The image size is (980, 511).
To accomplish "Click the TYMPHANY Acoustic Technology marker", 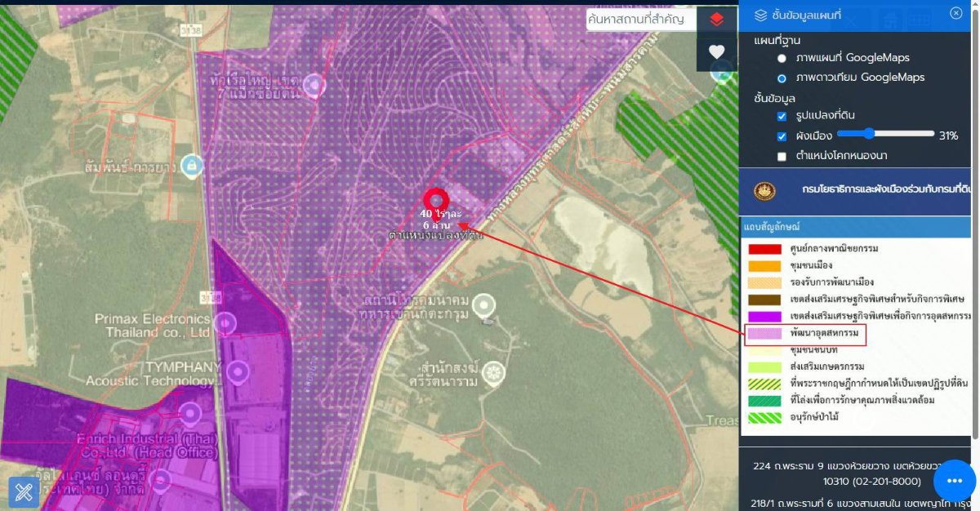I will 238,373.
